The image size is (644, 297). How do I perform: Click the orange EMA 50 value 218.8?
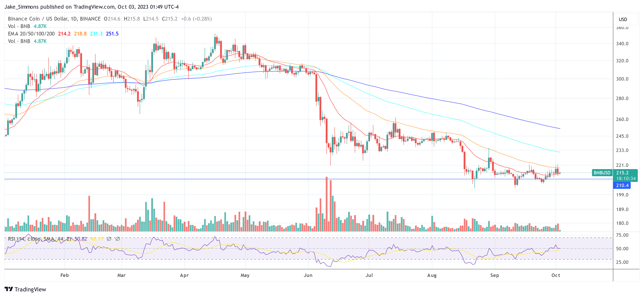pyautogui.click(x=80, y=34)
